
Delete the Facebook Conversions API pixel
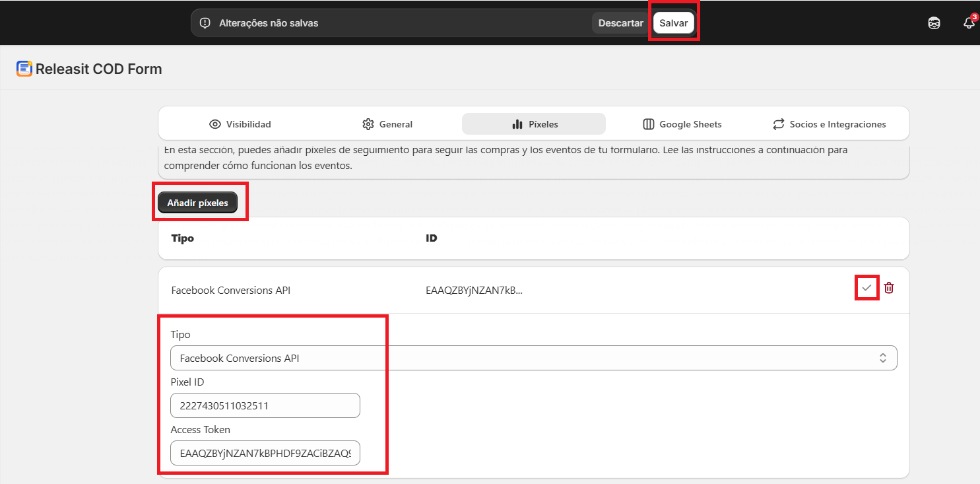pyautogui.click(x=889, y=288)
